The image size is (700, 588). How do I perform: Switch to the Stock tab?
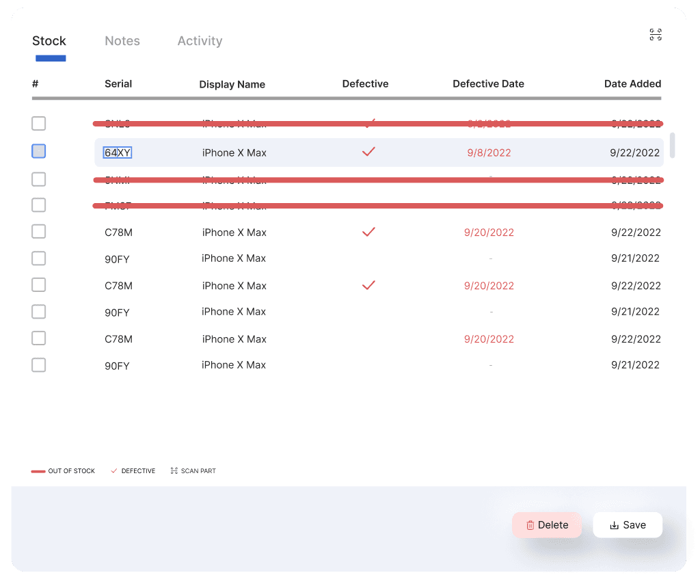[49, 41]
